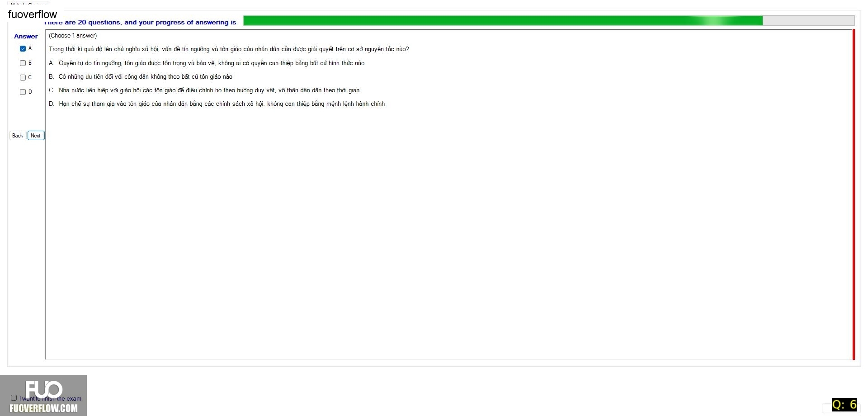Go to previous question with Back

(x=18, y=136)
